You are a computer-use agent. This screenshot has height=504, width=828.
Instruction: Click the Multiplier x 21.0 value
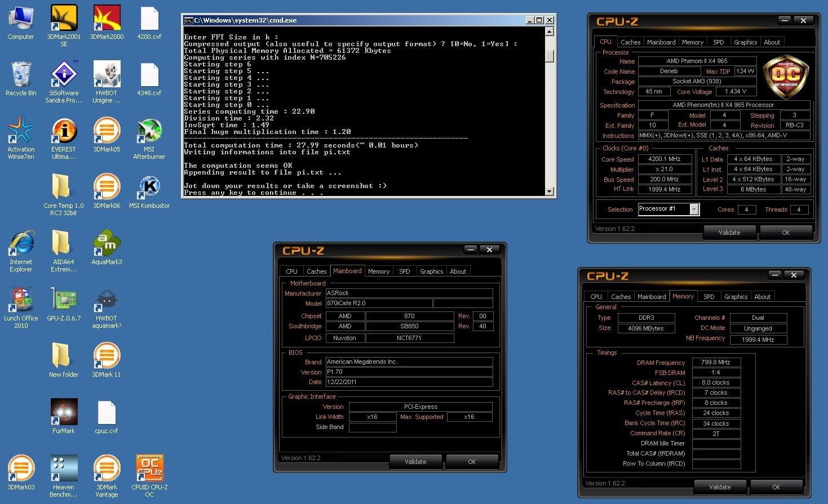665,169
